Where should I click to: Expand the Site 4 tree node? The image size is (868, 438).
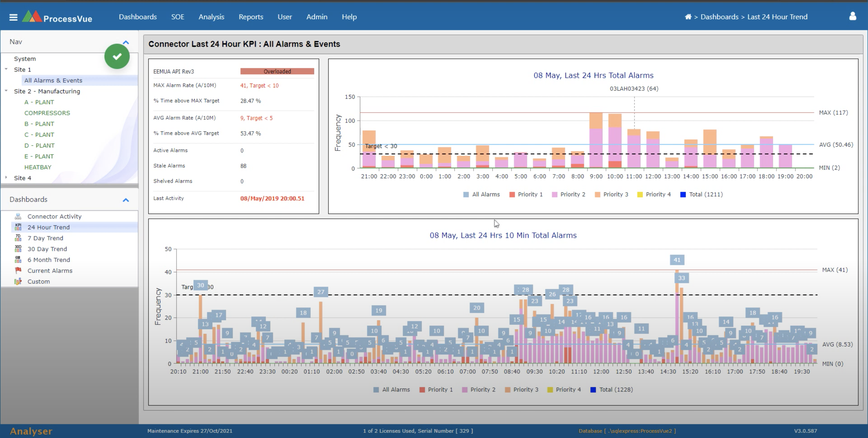coord(6,178)
